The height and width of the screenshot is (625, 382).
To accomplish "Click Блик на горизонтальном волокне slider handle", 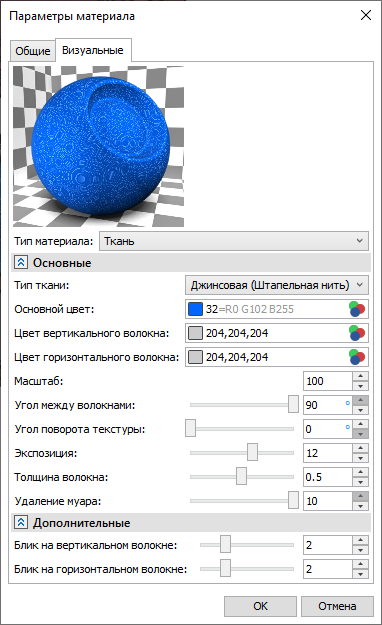I will click(x=225, y=568).
